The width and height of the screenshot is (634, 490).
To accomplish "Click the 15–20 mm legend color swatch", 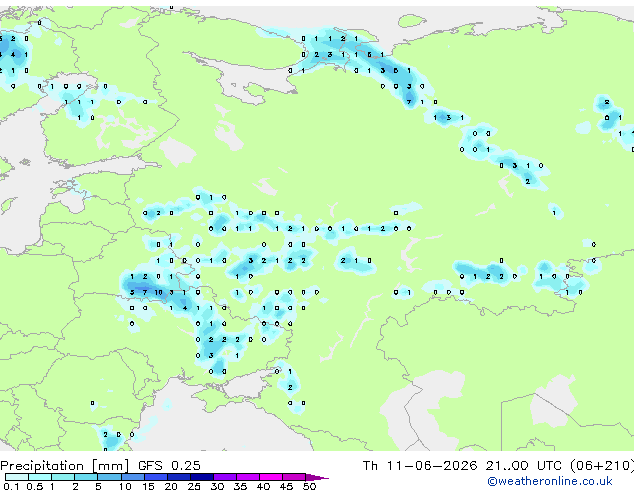I will point(155,477).
